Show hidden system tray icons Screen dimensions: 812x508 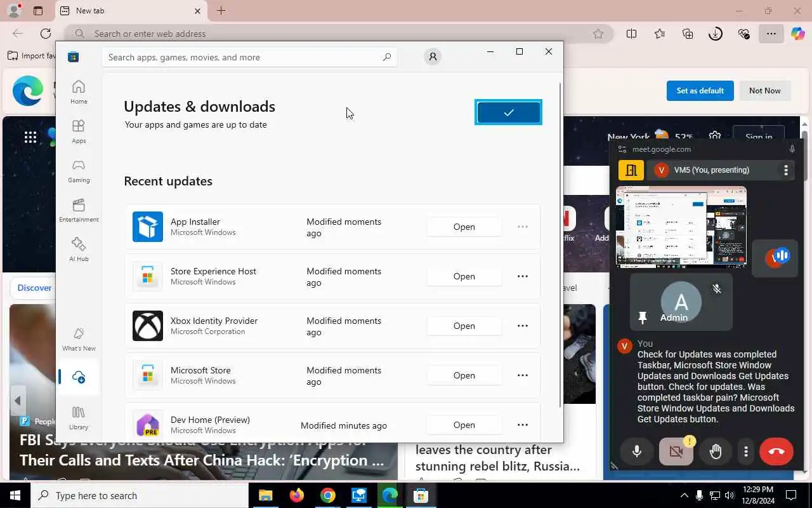coord(684,495)
